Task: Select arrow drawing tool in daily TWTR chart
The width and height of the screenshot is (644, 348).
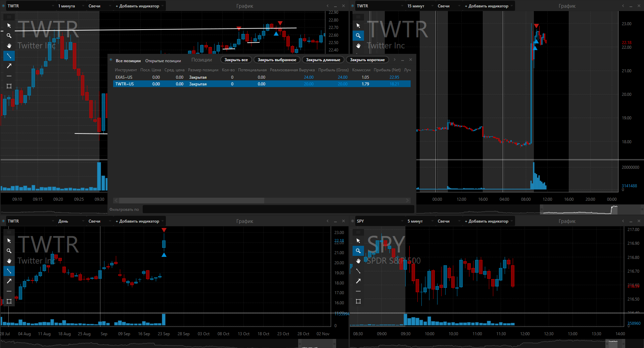Action: click(9, 281)
